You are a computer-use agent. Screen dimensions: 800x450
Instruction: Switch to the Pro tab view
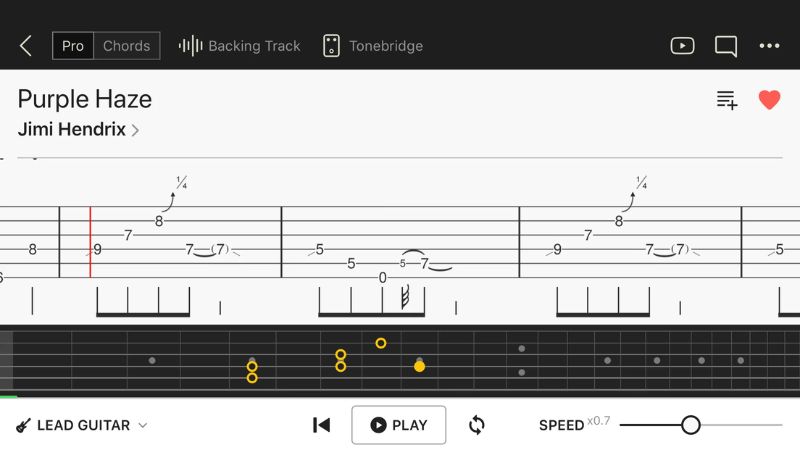[x=73, y=46]
